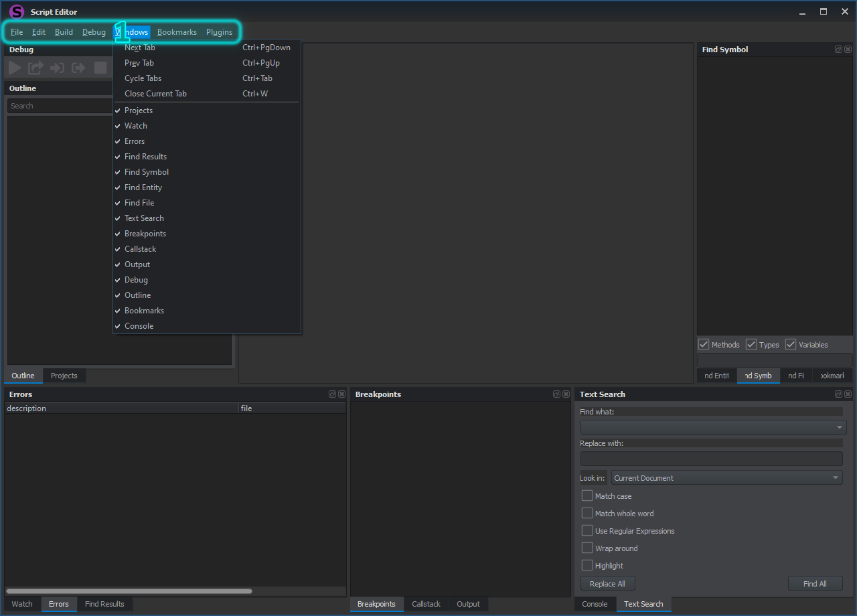The height and width of the screenshot is (616, 857).
Task: Select the Step Out debug icon
Action: click(78, 67)
